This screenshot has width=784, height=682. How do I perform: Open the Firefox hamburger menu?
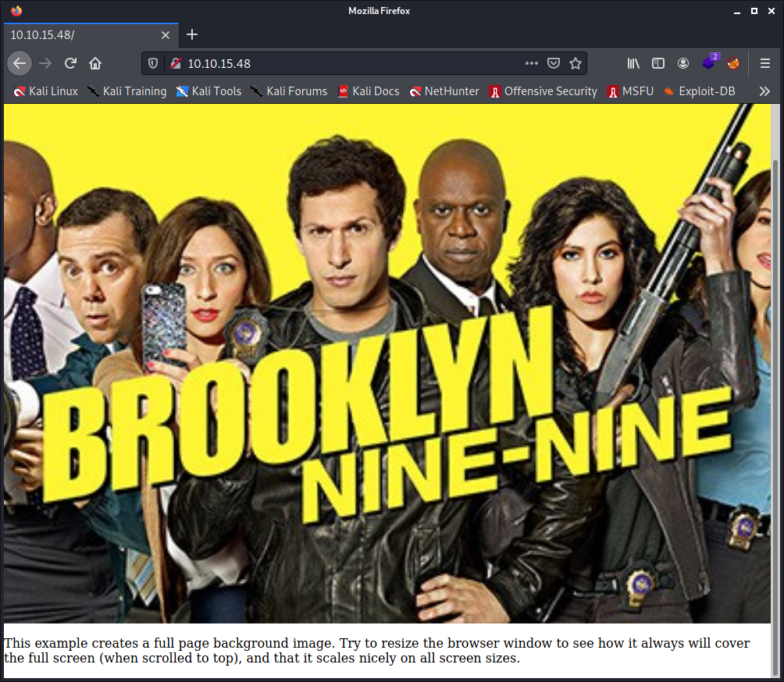tap(765, 63)
